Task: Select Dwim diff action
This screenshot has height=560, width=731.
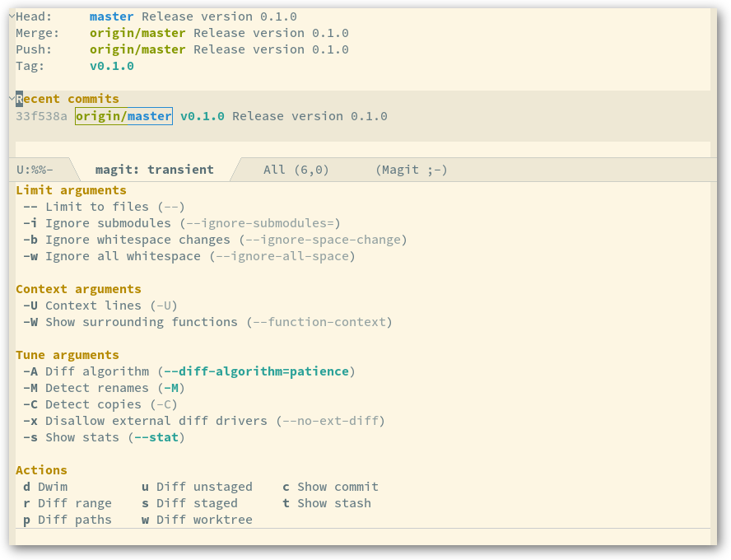Action: point(45,487)
